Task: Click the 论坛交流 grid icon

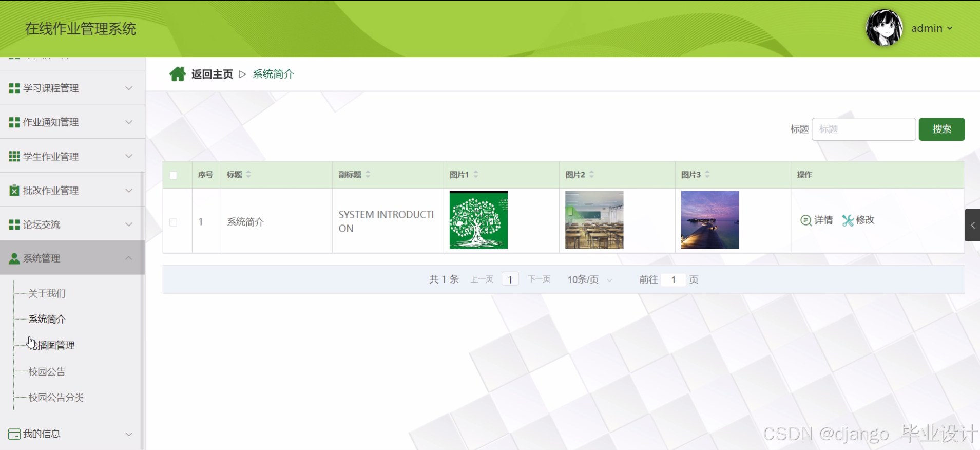Action: click(14, 224)
